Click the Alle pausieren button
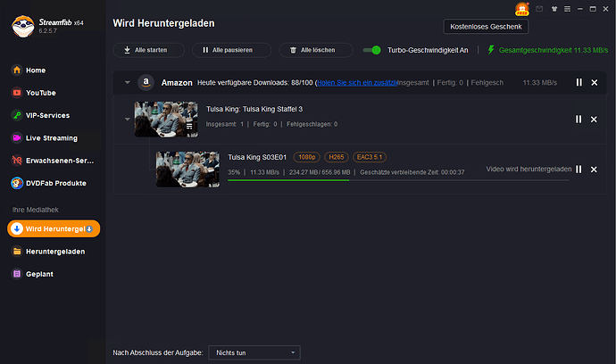Image resolution: width=616 pixels, height=364 pixels. coord(227,50)
